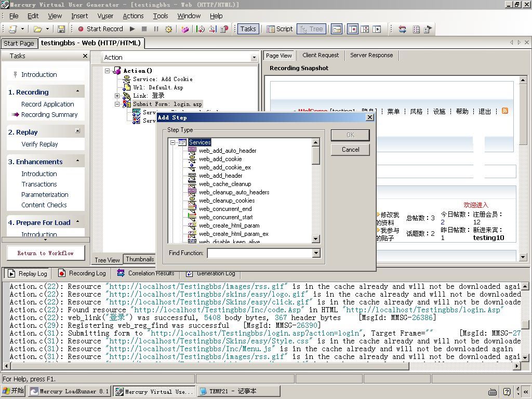This screenshot has height=399, width=532.
Task: Click the Open folder toolbar icon
Action: [37, 29]
